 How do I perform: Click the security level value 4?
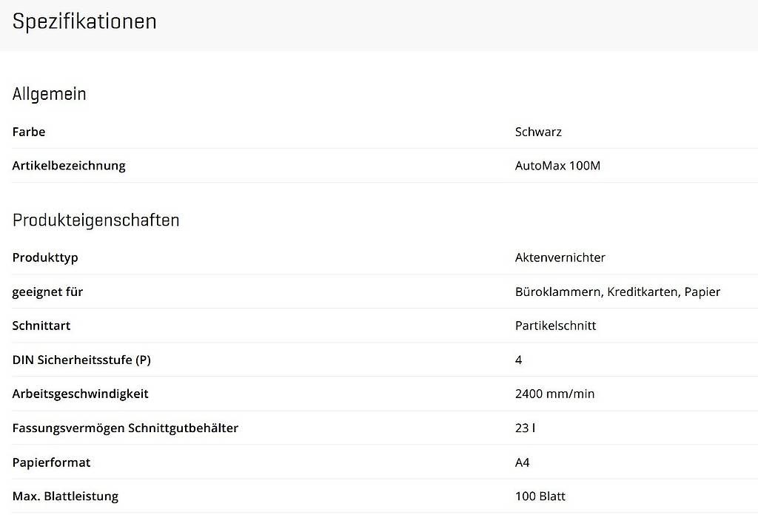tap(519, 360)
